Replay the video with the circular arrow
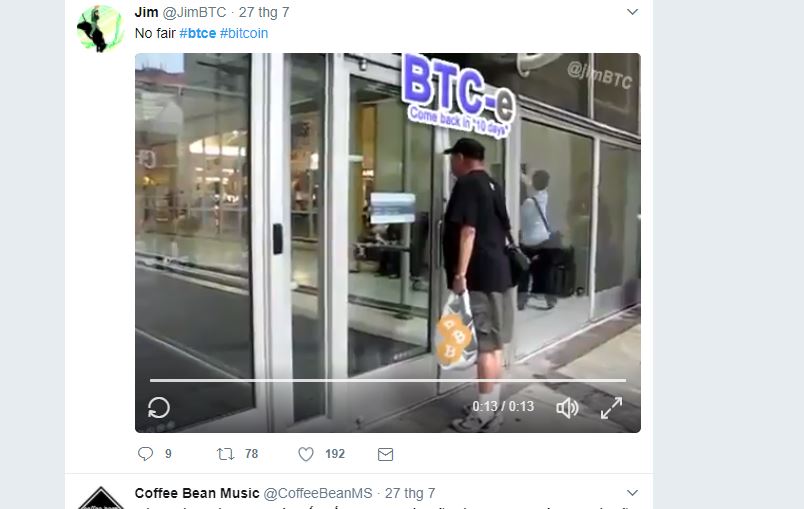This screenshot has width=804, height=509. click(158, 408)
